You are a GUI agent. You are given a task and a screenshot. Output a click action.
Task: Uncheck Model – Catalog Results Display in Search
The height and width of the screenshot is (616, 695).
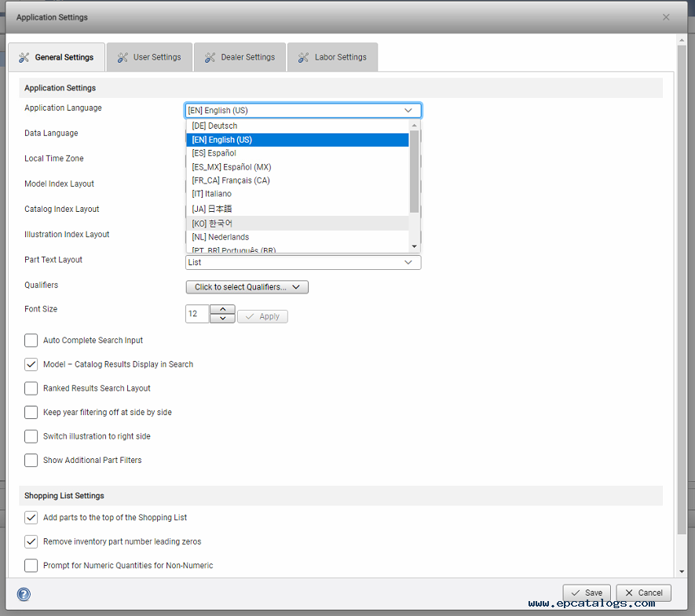click(31, 364)
